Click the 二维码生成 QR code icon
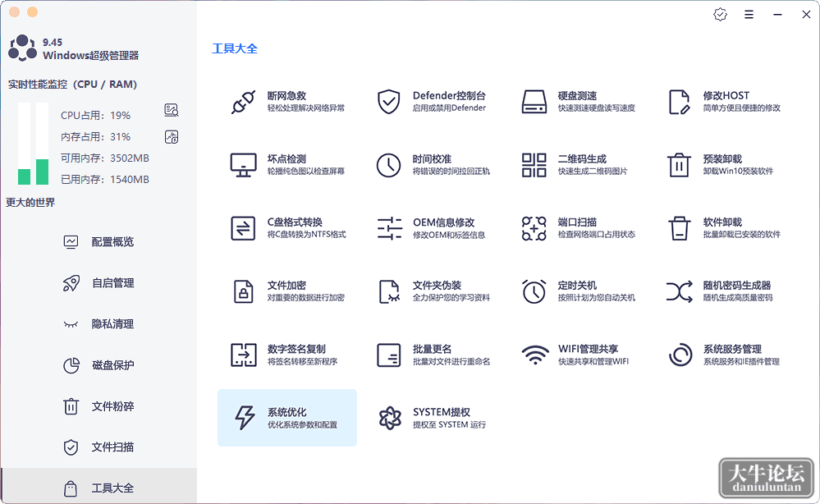Viewport: 820px width, 504px height. coord(534,165)
